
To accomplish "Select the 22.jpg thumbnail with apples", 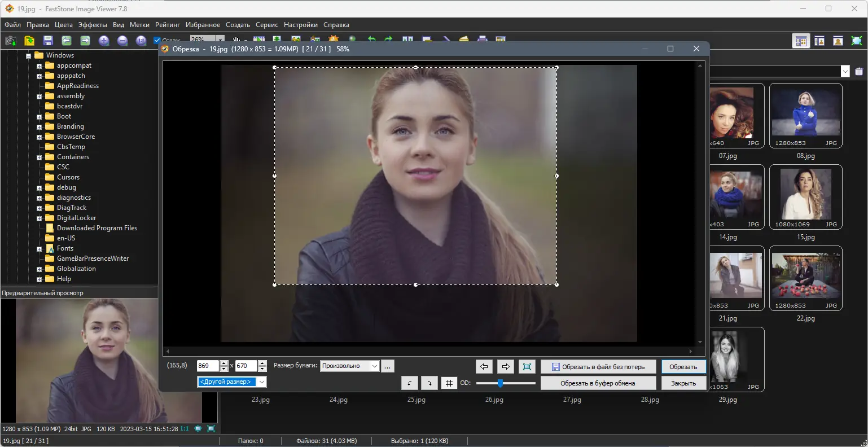I will coord(805,278).
